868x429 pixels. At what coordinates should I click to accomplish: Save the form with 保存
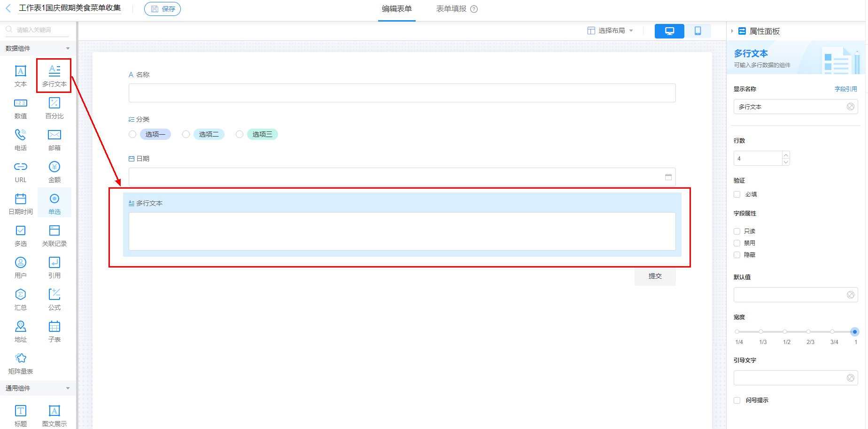(163, 9)
